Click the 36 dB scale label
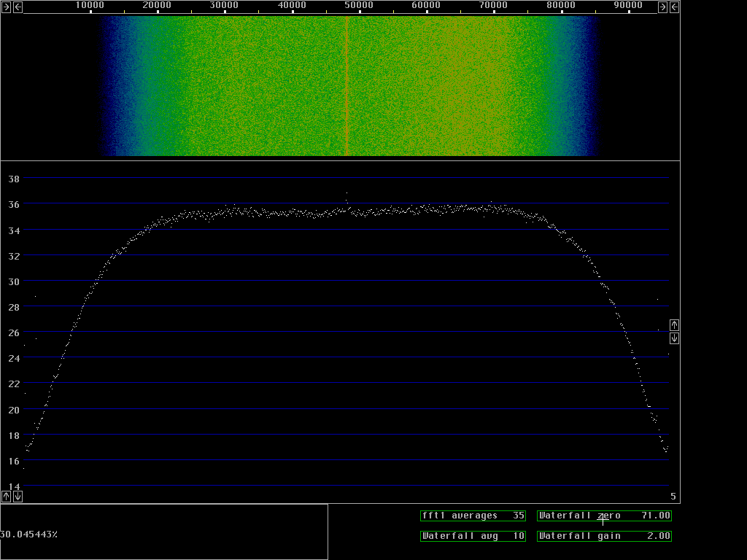The width and height of the screenshot is (747, 560). point(14,205)
